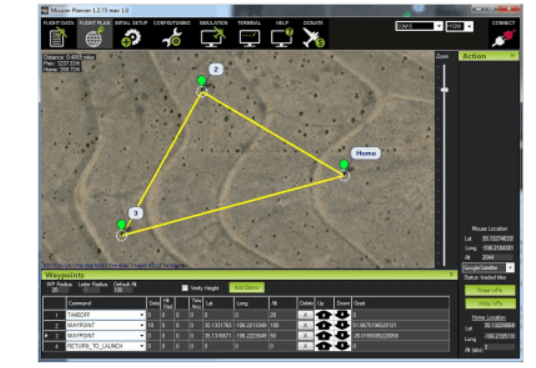Image resolution: width=536 pixels, height=368 pixels.
Task: Click the Add Below button
Action: pos(246,288)
